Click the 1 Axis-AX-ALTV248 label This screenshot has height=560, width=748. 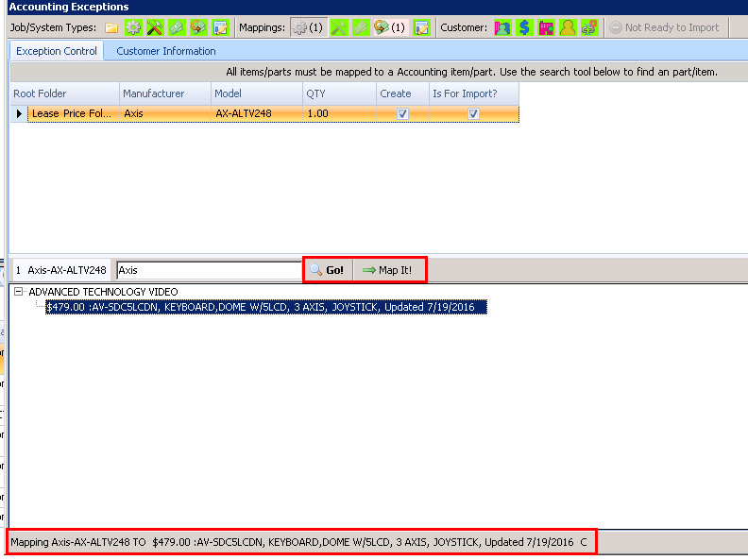tap(61, 270)
